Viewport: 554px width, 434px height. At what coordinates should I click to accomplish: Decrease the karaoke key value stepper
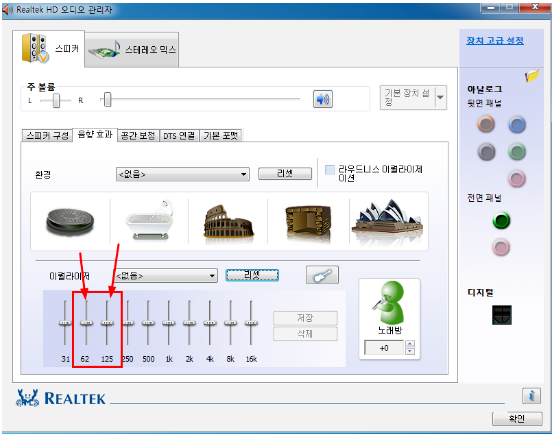(x=409, y=351)
